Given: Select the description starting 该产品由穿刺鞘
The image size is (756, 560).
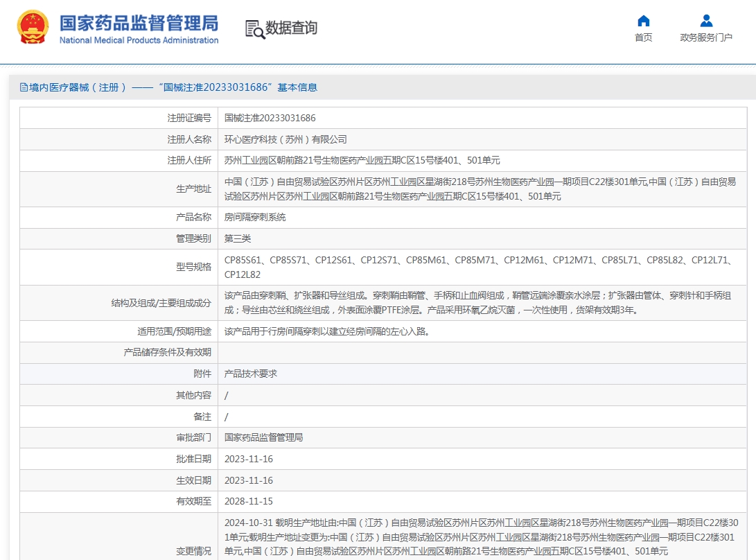Looking at the screenshot, I should pyautogui.click(x=478, y=302).
